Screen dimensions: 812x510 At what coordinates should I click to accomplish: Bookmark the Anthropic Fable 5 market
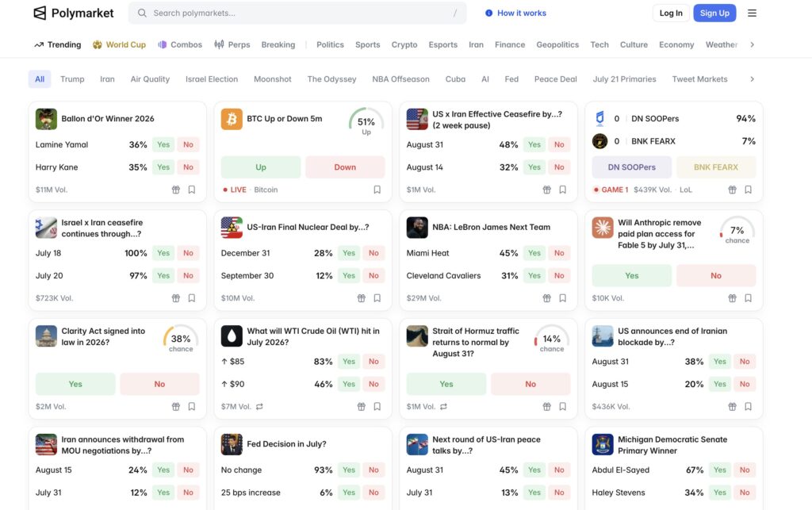pyautogui.click(x=748, y=298)
